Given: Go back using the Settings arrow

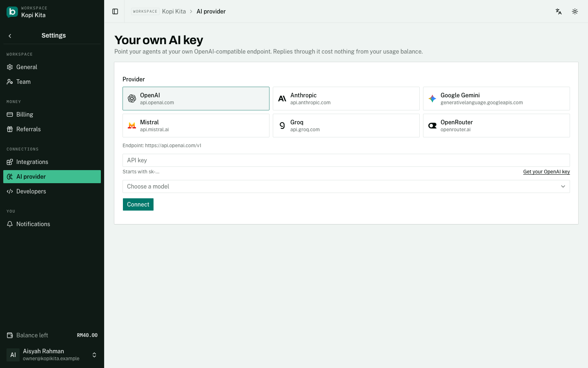Looking at the screenshot, I should click(10, 36).
